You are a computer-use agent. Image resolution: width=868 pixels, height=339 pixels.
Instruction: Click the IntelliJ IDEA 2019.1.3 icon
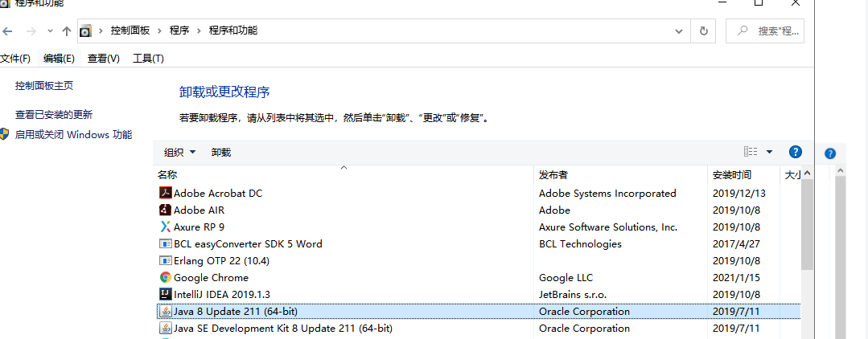pos(166,294)
